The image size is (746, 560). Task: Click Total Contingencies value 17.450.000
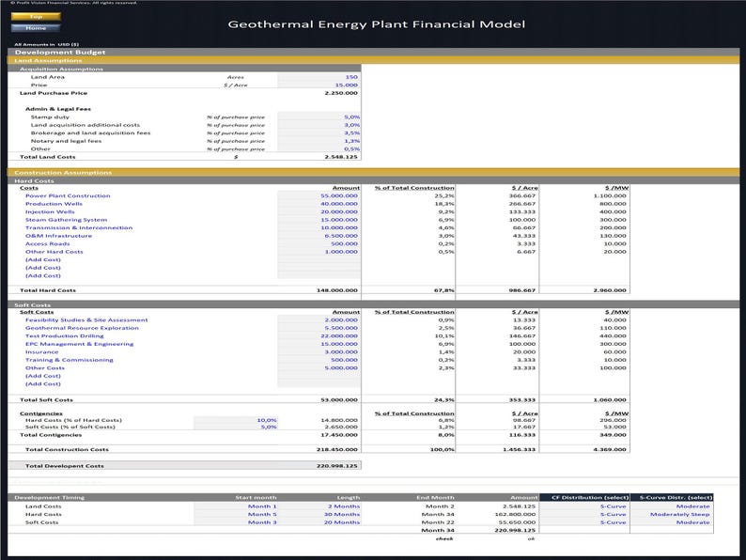pos(339,435)
